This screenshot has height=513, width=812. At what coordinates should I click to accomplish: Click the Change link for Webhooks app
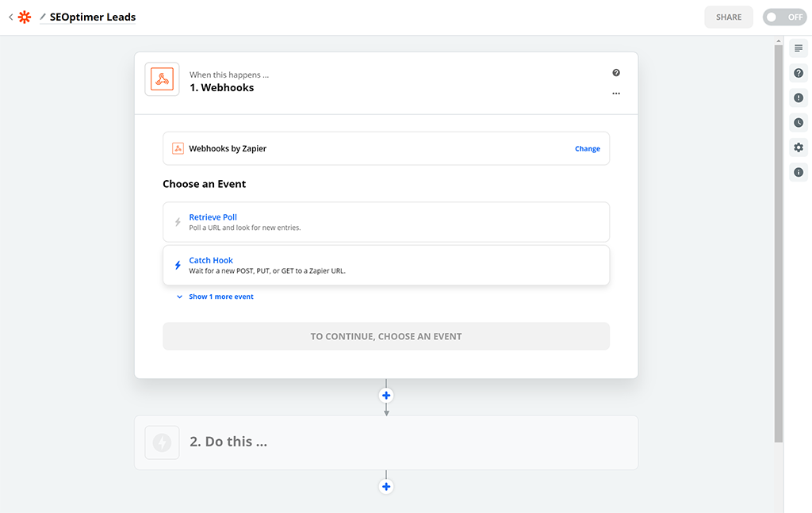point(587,149)
